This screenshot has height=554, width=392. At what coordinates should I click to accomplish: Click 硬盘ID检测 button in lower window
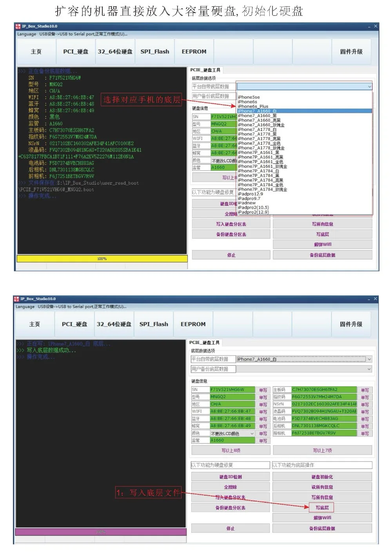230,477
